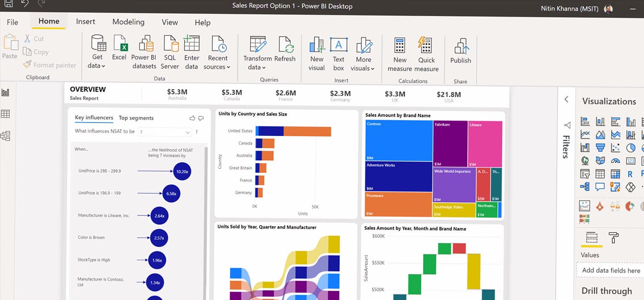Open the Transform data dropdown
Image resolution: width=644 pixels, height=300 pixels.
[x=257, y=53]
